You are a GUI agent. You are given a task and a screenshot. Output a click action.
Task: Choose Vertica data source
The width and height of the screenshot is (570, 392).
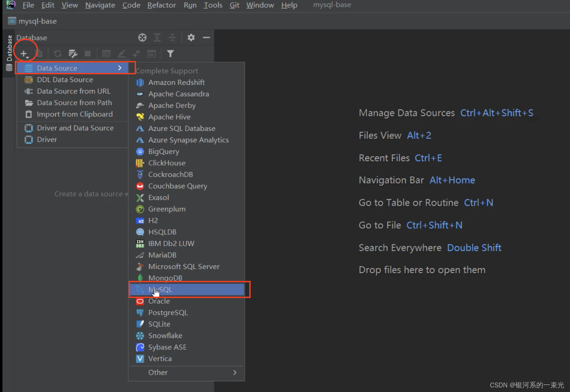point(187,359)
